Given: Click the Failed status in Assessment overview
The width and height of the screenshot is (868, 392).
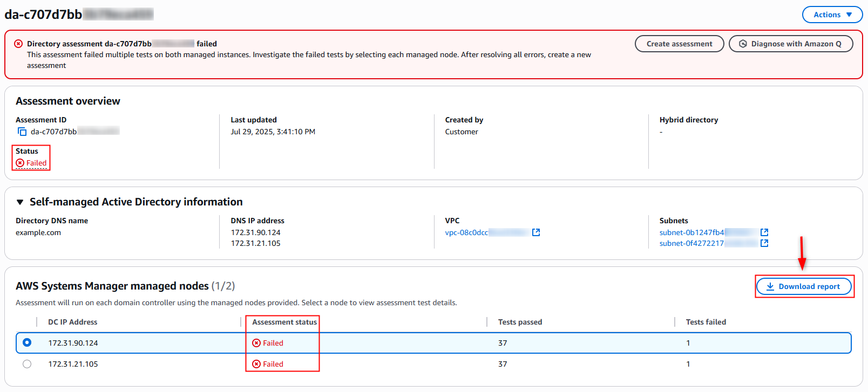Looking at the screenshot, I should pyautogui.click(x=31, y=163).
